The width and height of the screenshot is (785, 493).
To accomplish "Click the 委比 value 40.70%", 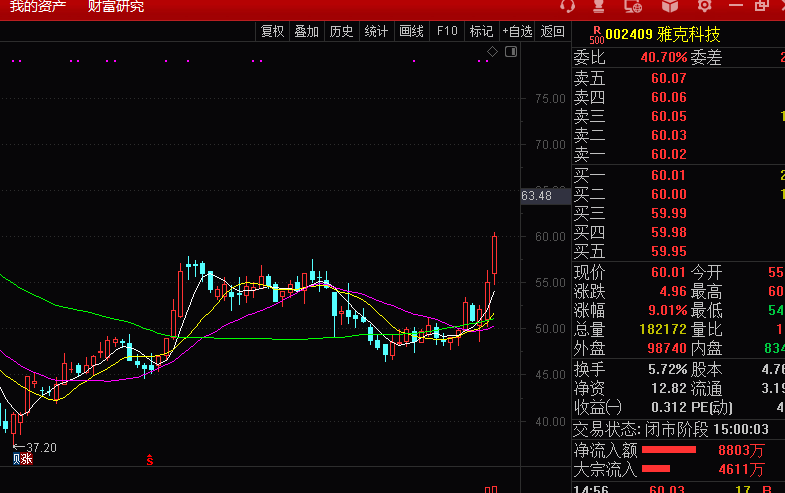I will pos(664,58).
